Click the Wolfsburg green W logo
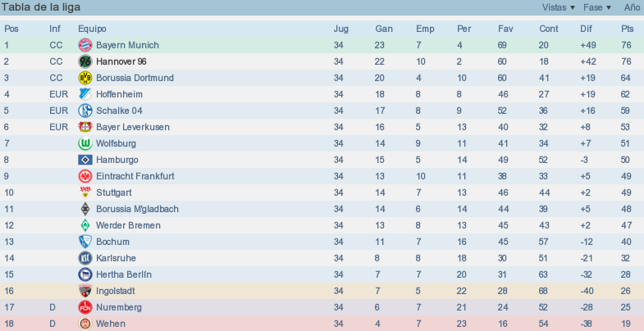This screenshot has height=331, width=644. pyautogui.click(x=85, y=143)
